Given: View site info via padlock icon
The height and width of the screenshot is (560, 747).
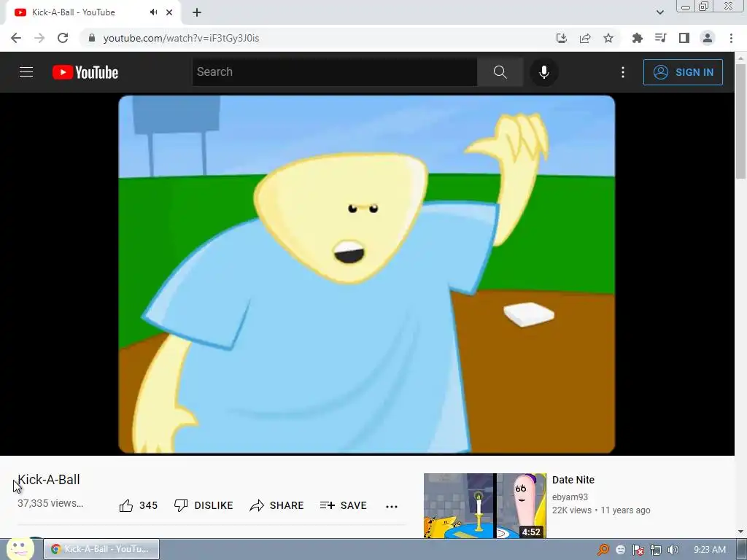Looking at the screenshot, I should [x=92, y=38].
